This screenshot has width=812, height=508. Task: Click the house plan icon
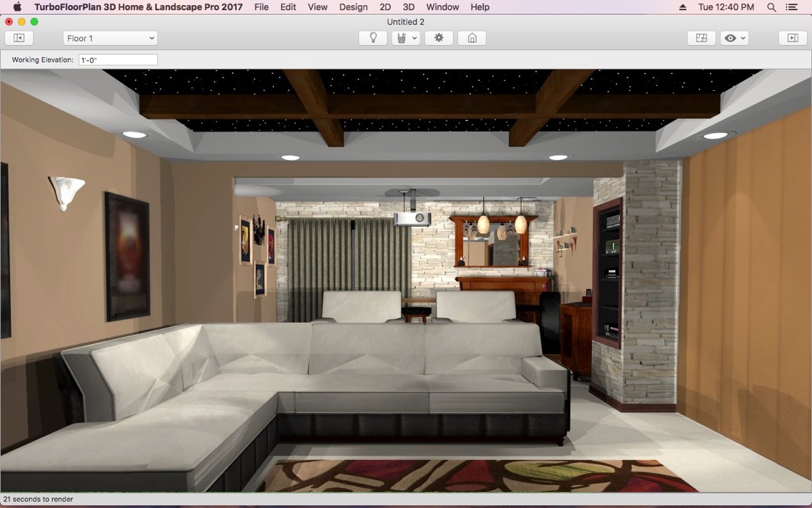coord(471,37)
